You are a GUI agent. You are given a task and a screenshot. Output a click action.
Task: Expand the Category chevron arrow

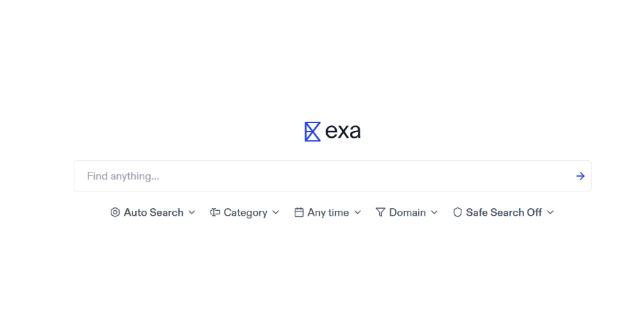click(275, 212)
